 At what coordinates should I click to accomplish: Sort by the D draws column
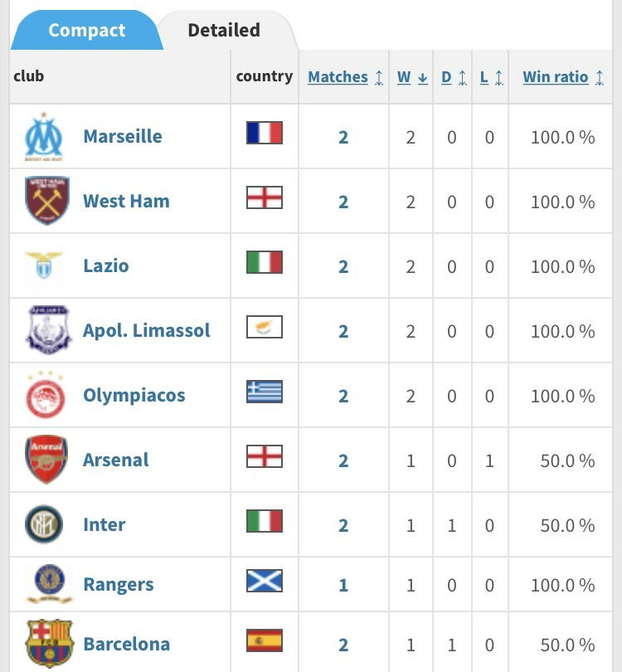(x=454, y=77)
